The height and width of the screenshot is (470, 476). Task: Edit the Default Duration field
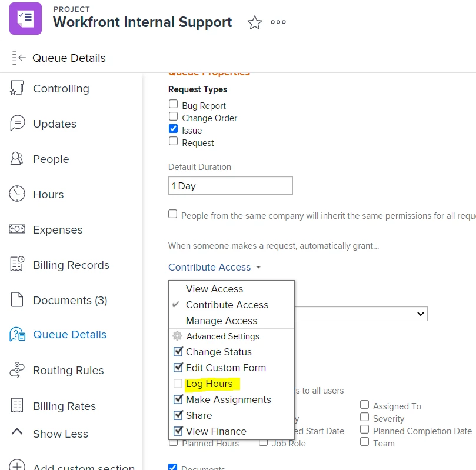tap(231, 186)
